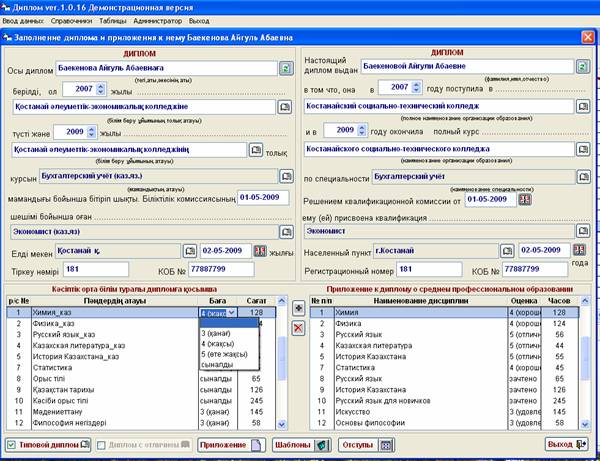Select grade option 5 (өте жақсы)

(x=227, y=354)
